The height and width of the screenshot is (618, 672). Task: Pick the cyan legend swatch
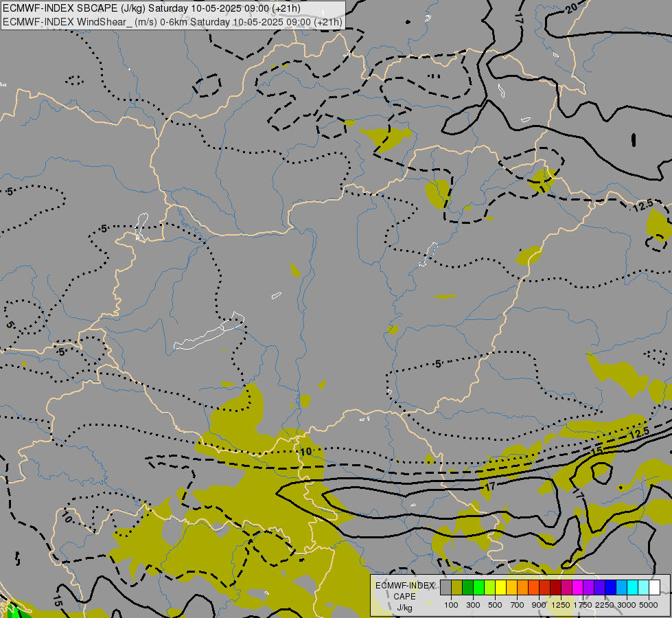pos(633,587)
